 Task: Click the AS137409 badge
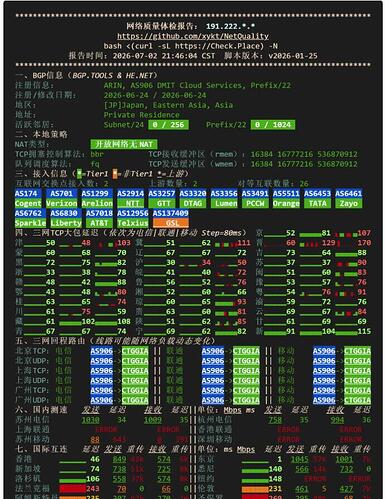point(171,213)
